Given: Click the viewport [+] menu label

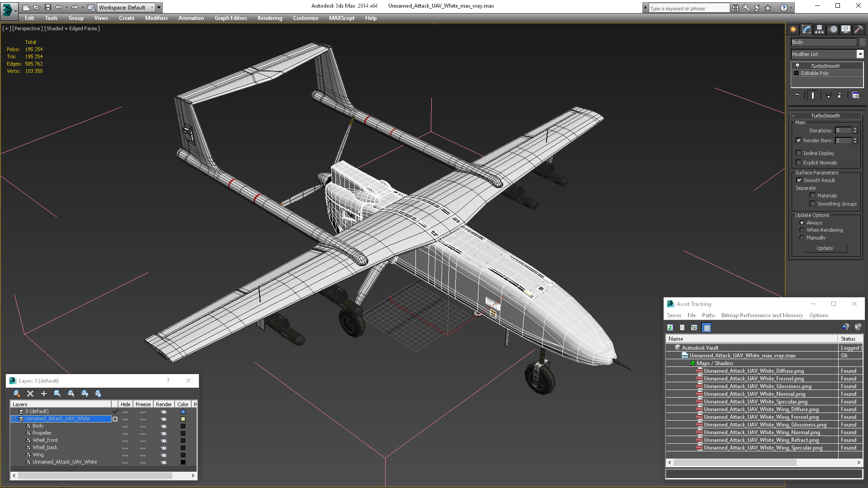Looking at the screenshot, I should (6, 28).
